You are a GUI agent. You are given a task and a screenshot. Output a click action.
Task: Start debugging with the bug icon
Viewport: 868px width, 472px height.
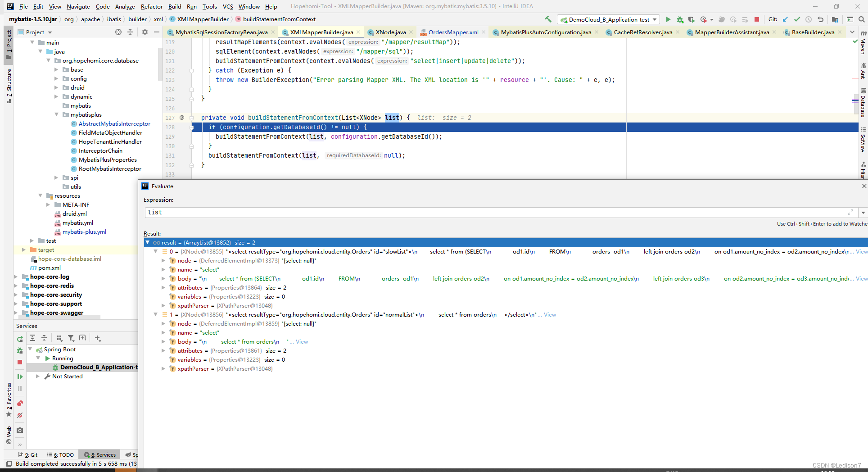click(680, 19)
